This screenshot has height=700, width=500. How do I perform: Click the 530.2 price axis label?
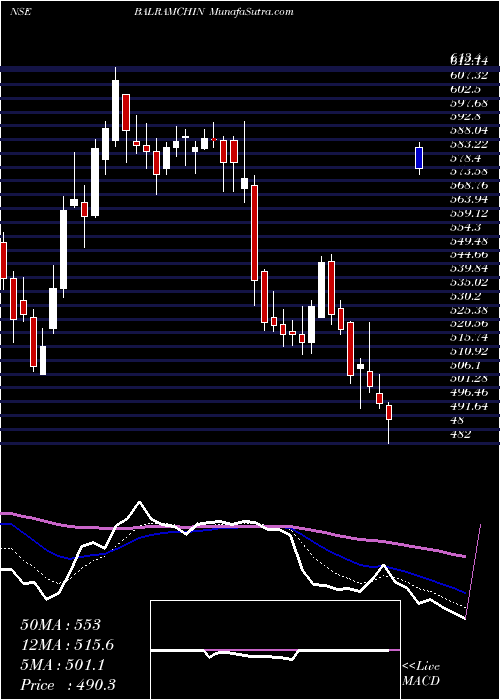(x=466, y=296)
